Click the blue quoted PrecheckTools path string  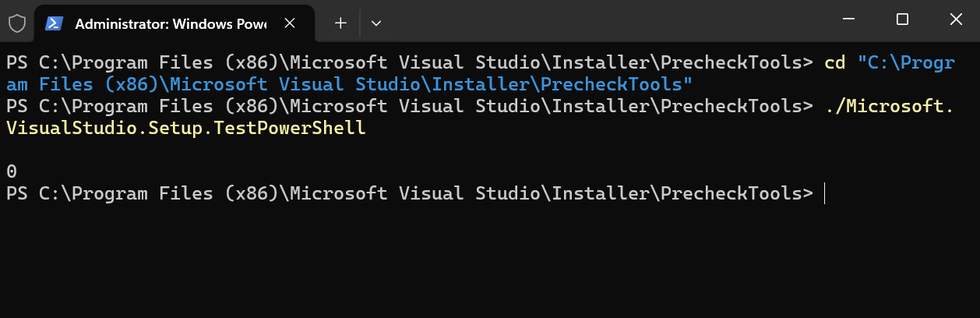point(479,72)
